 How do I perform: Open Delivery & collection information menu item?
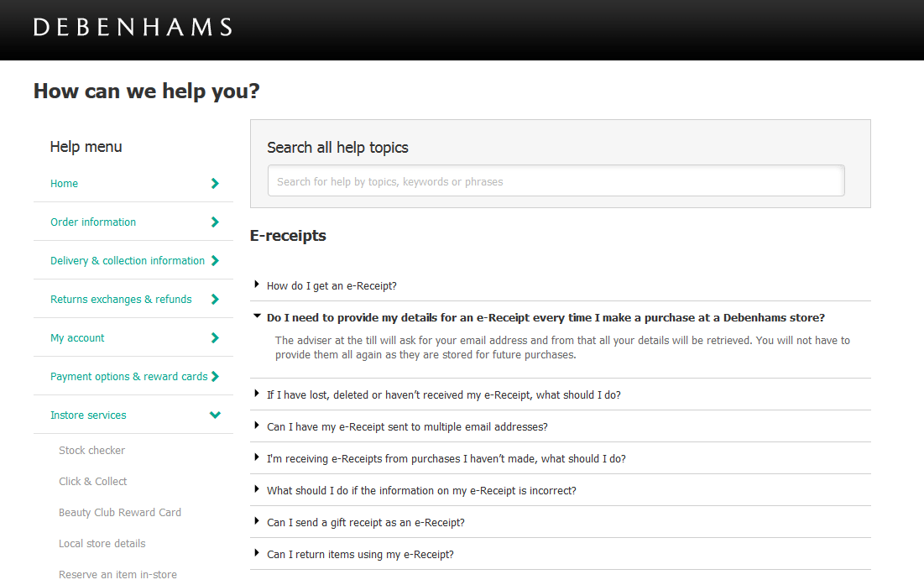click(128, 260)
